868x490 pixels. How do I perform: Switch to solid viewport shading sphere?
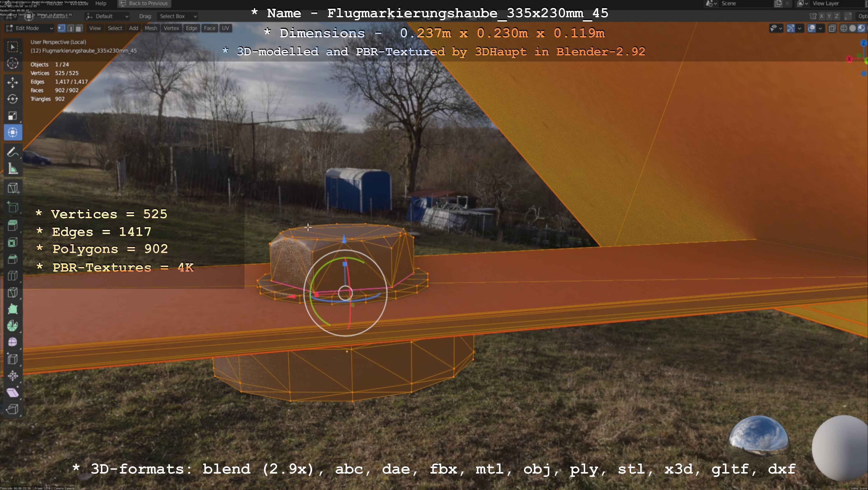tap(852, 28)
